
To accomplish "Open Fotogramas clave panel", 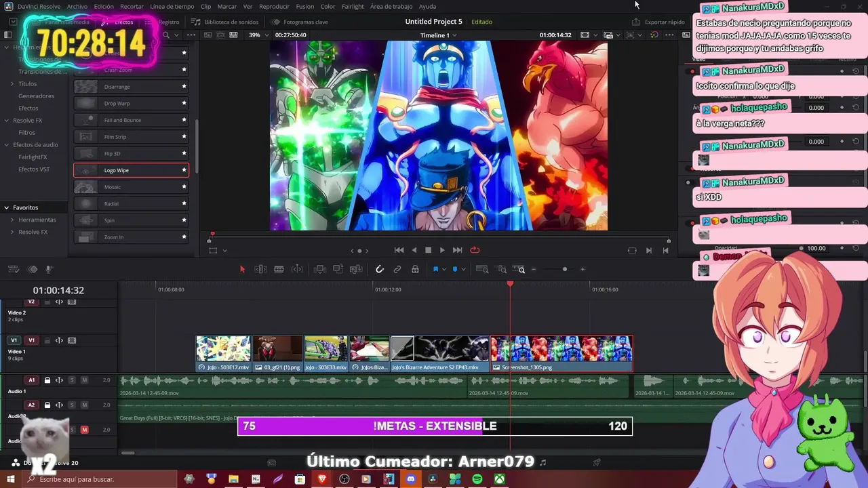I will coord(300,22).
